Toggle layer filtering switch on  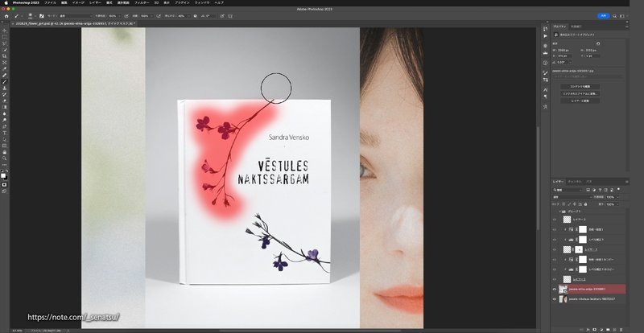click(x=618, y=189)
